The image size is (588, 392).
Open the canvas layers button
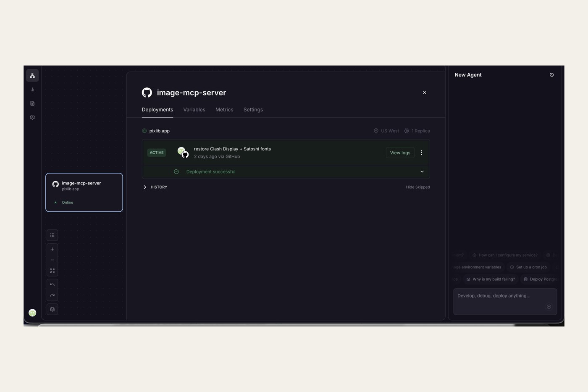(x=52, y=309)
